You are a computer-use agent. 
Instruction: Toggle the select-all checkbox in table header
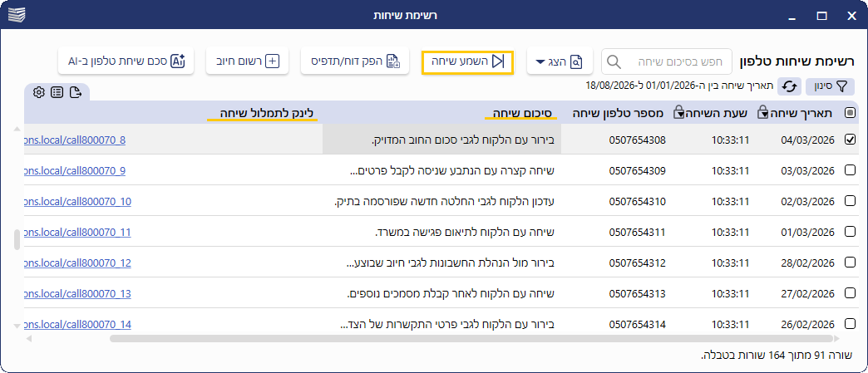(x=851, y=113)
